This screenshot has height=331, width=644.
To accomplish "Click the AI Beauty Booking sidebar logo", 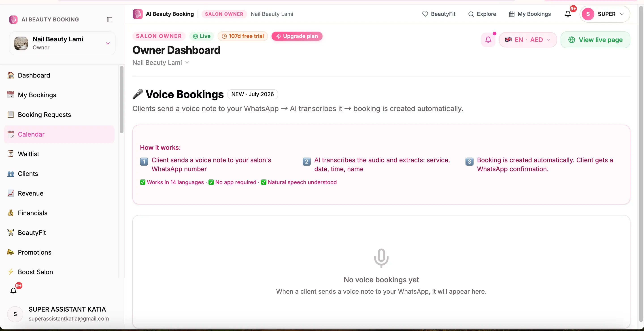I will click(x=13, y=19).
